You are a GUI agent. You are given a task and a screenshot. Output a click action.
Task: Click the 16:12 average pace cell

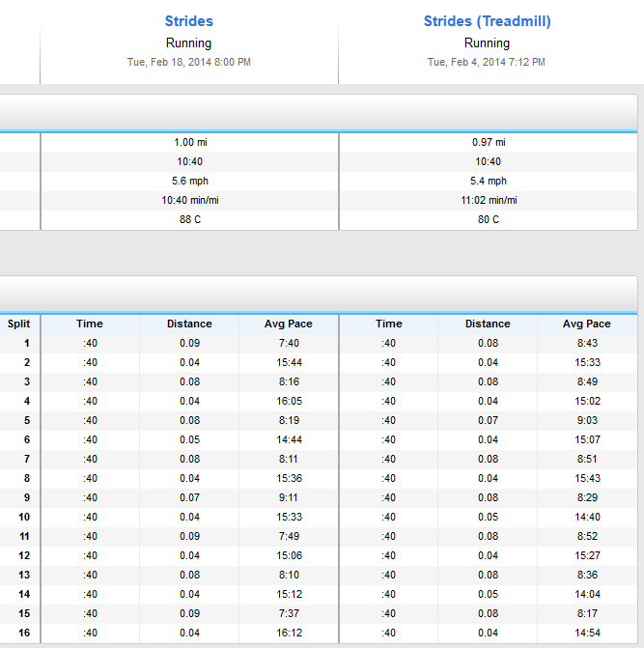[x=289, y=633]
